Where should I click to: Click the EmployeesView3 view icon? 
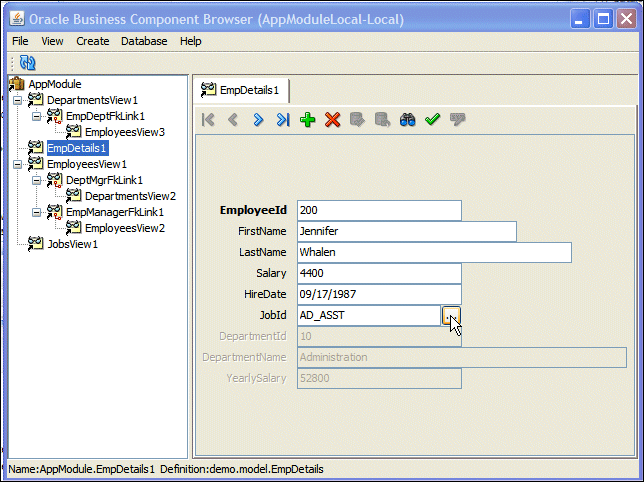[x=73, y=132]
